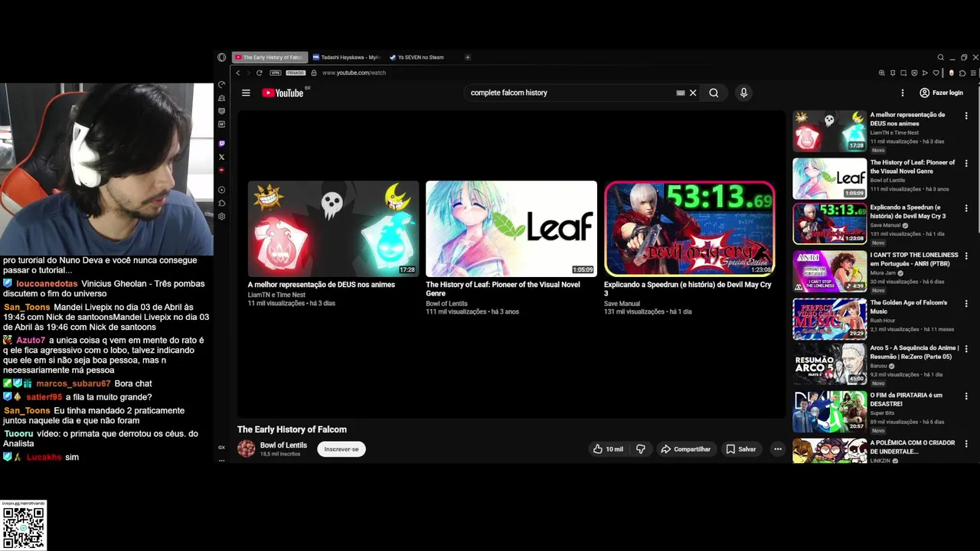Open YouTube settings three-dot menu
This screenshot has width=980, height=551.
[903, 93]
